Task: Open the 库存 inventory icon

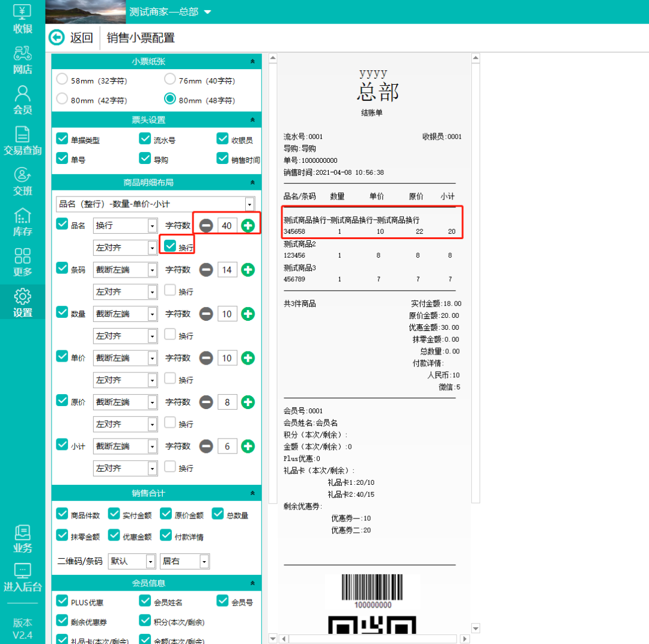Action: point(22,216)
